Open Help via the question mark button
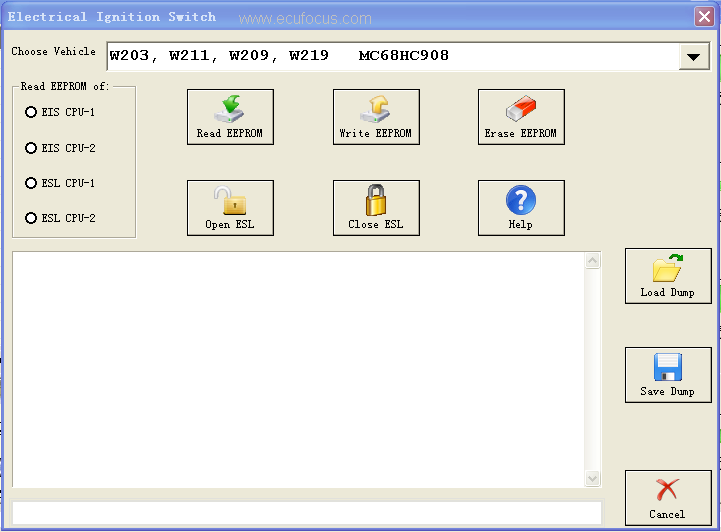 pos(521,208)
